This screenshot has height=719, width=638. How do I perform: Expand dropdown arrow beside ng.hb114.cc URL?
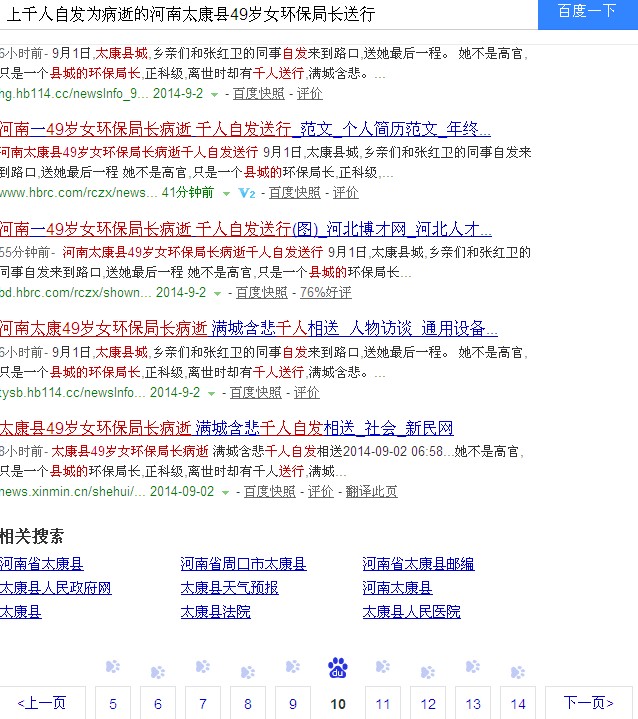[214, 94]
